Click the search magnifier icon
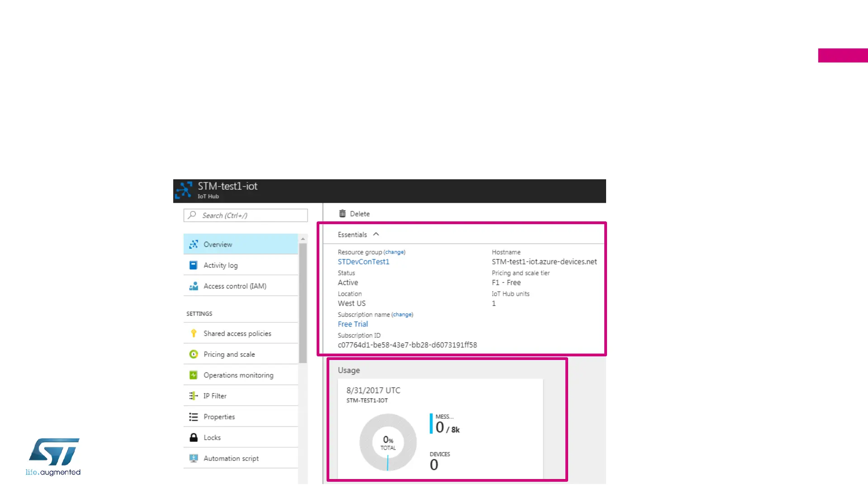Screen dimensions: 868x489 click(x=192, y=215)
